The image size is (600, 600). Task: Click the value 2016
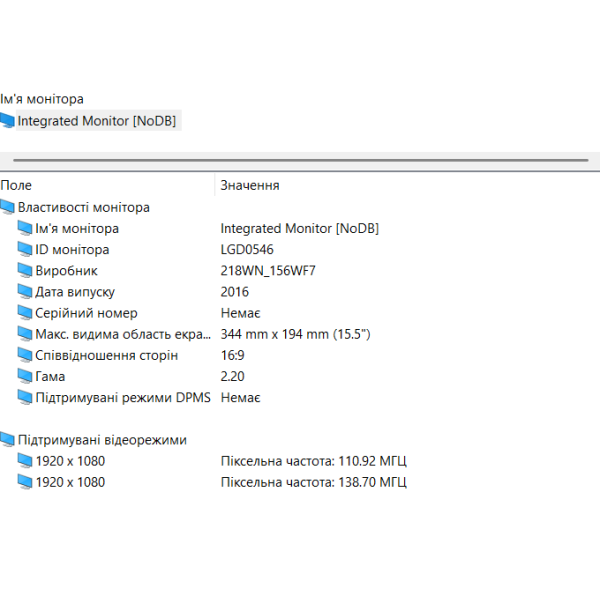coord(235,292)
